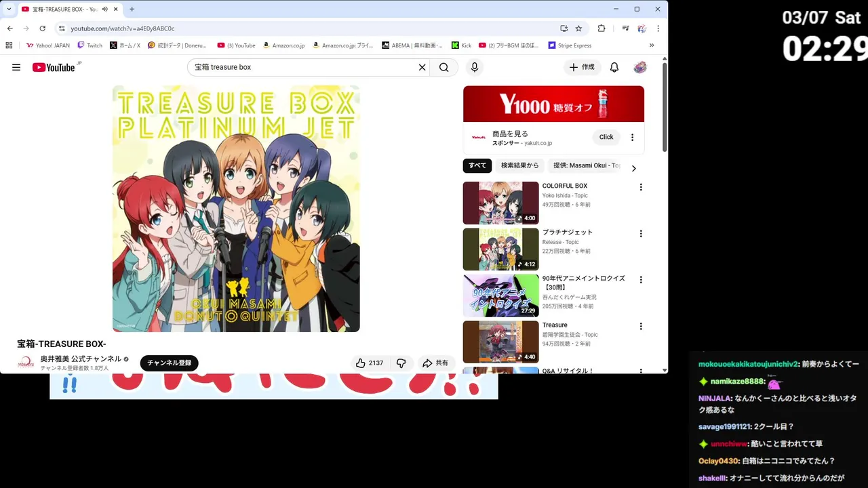Show more bookmarks with double chevron

coord(652,45)
